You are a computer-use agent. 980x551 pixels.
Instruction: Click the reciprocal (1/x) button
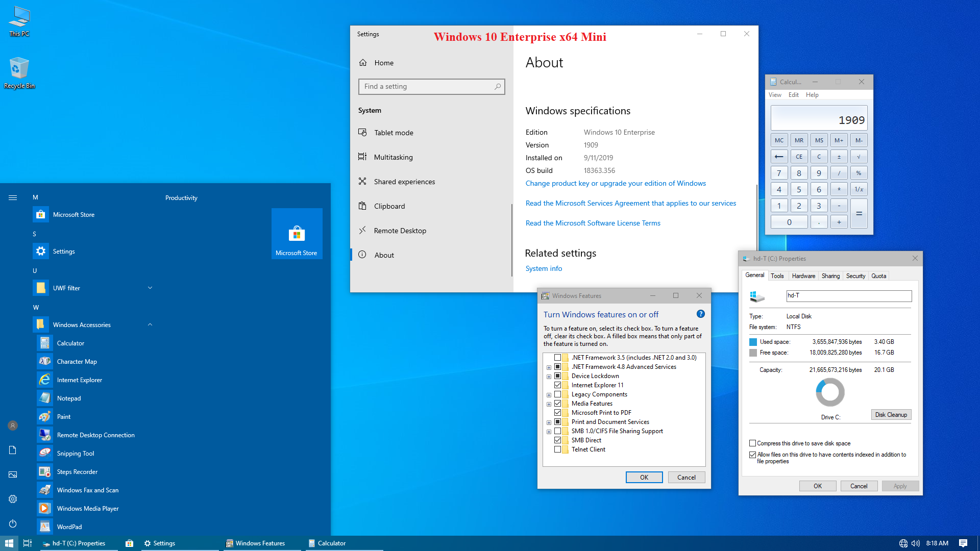[x=860, y=189]
